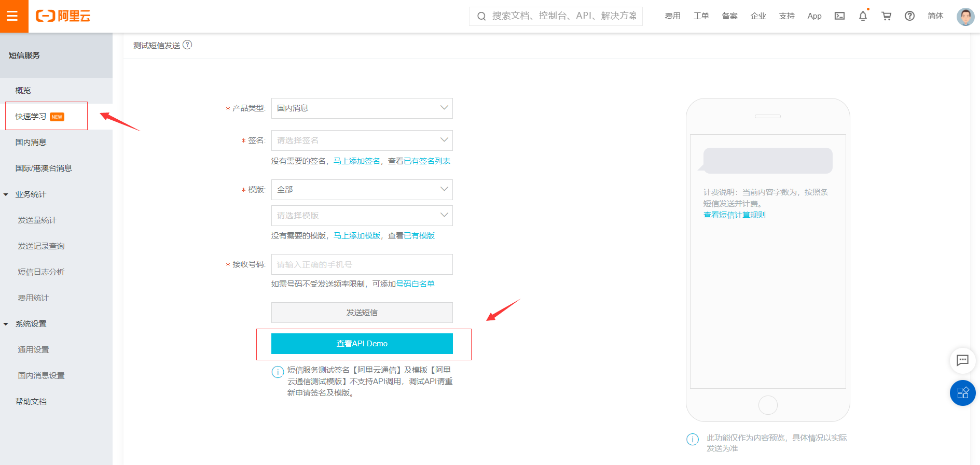Focus the top search box
980x465 pixels.
tap(556, 16)
